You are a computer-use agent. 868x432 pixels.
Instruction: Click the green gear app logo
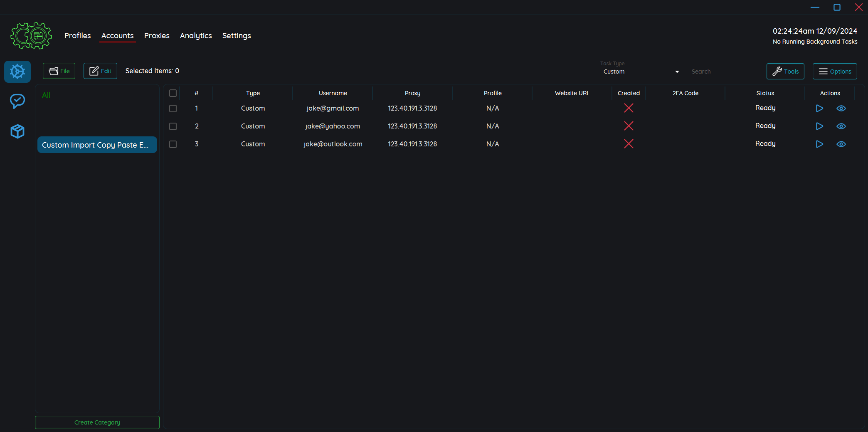pyautogui.click(x=31, y=36)
